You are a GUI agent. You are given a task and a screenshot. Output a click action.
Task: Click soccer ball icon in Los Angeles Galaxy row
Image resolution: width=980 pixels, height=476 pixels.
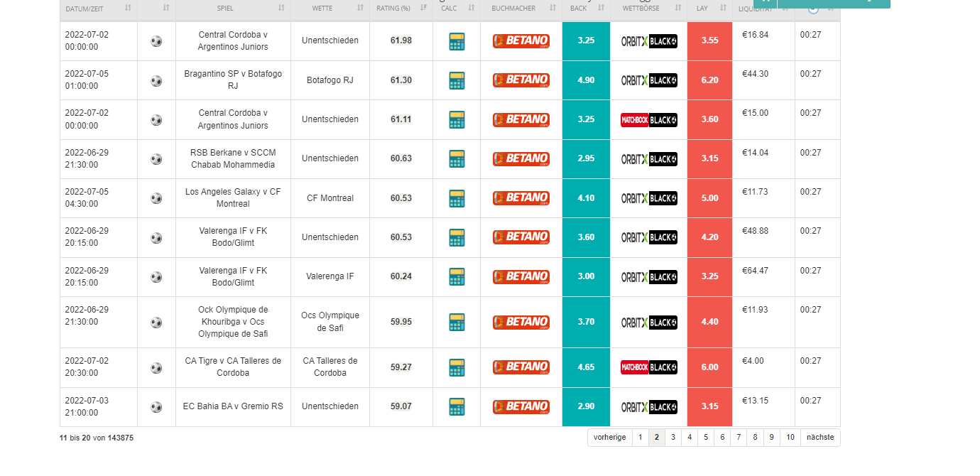[x=156, y=198]
